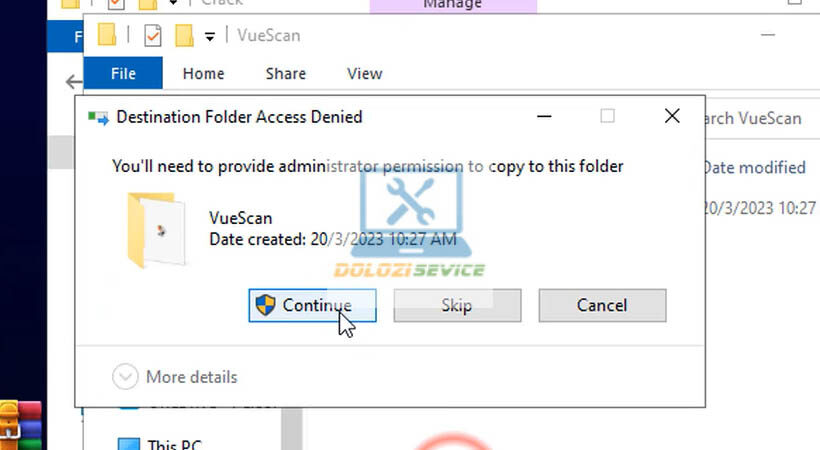Select the Manage contextual tab

453,5
